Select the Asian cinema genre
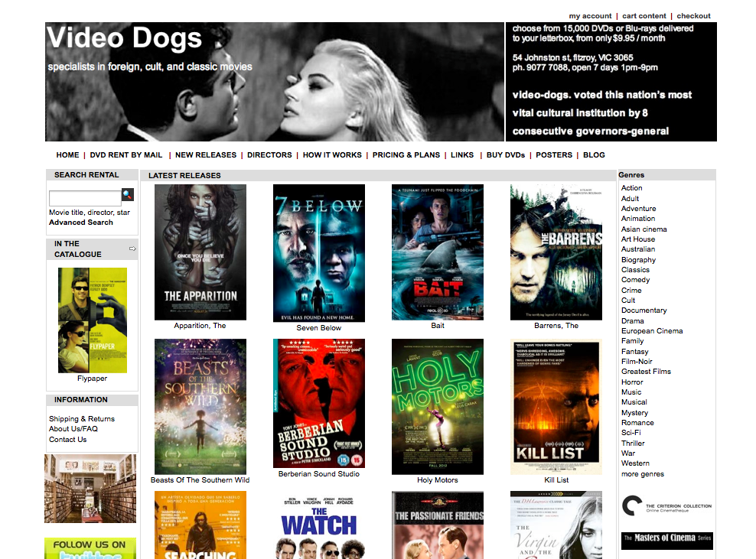The height and width of the screenshot is (559, 756). click(x=644, y=229)
